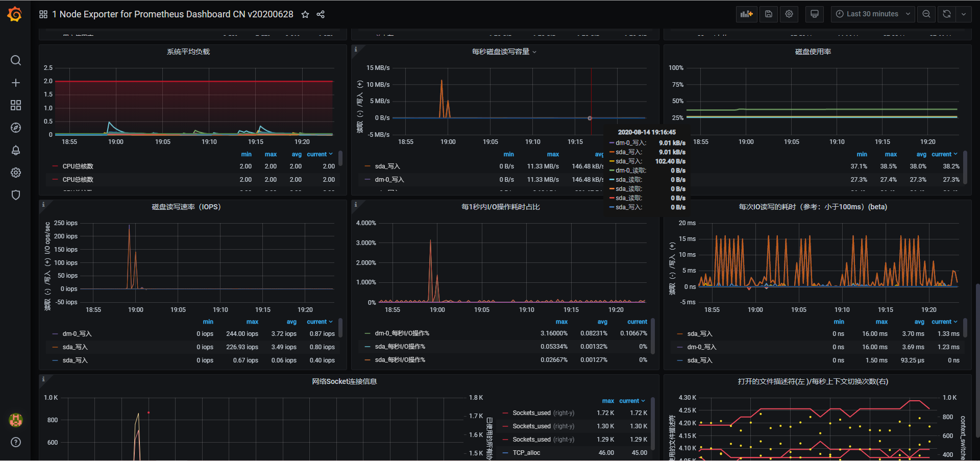Show info icon of 网络Socket连接信息 panel
Viewport: 980px width, 461px height.
(x=43, y=379)
